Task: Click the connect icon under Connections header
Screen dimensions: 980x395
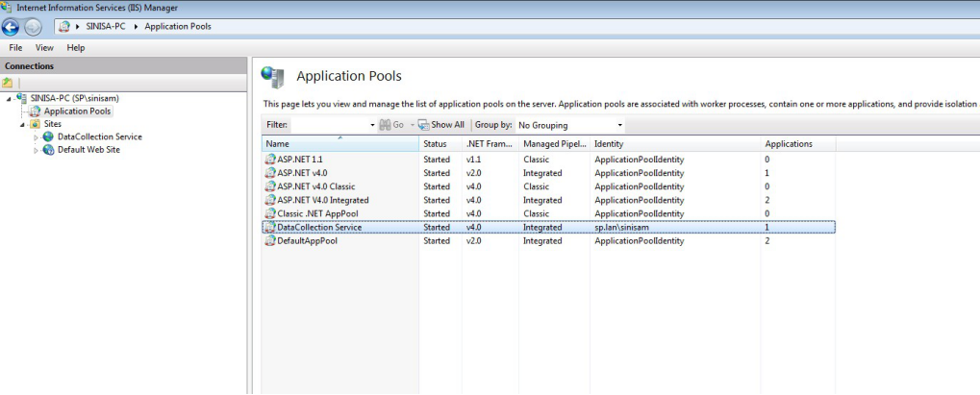Action: pyautogui.click(x=8, y=83)
